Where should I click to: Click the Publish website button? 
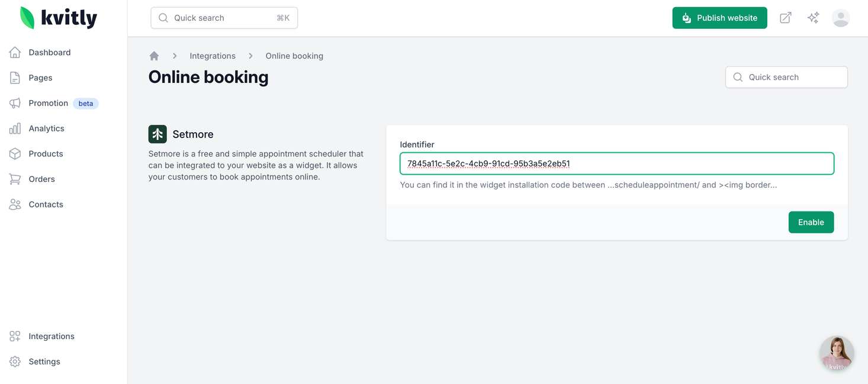coord(719,18)
